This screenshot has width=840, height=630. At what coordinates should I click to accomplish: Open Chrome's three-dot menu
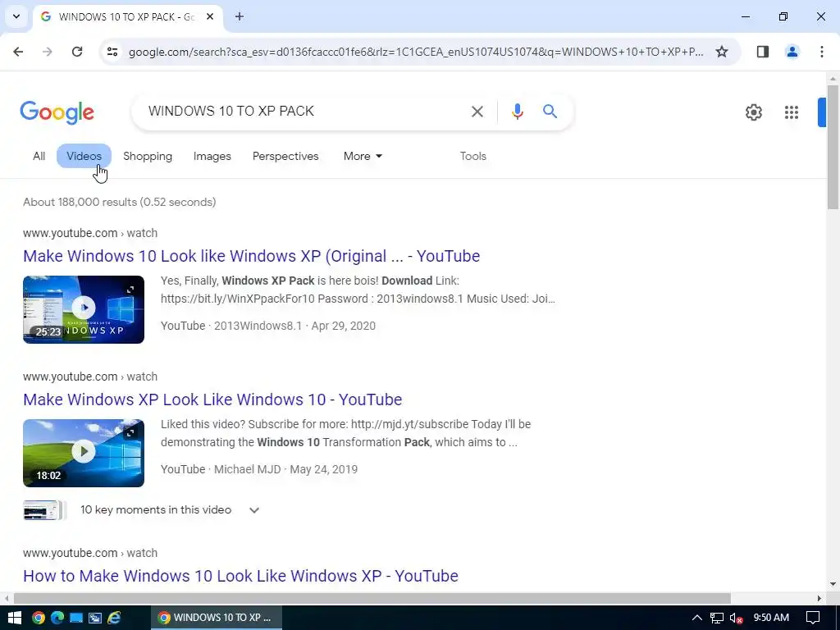click(x=821, y=52)
